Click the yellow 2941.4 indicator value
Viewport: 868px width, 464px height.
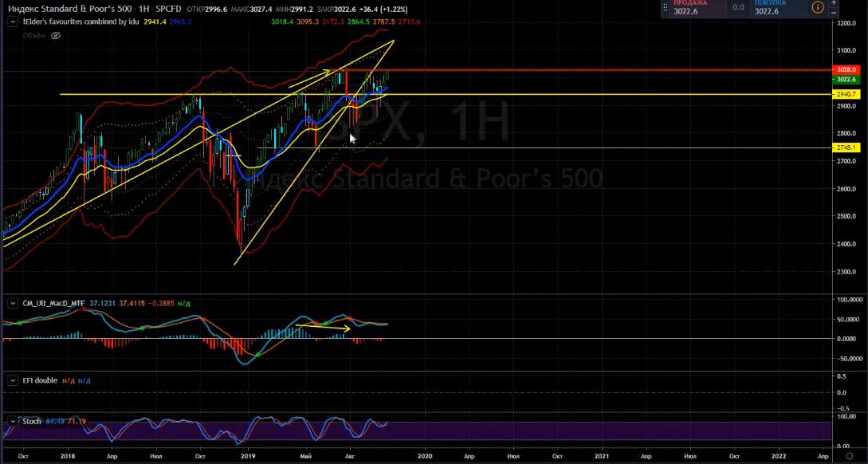pos(155,22)
